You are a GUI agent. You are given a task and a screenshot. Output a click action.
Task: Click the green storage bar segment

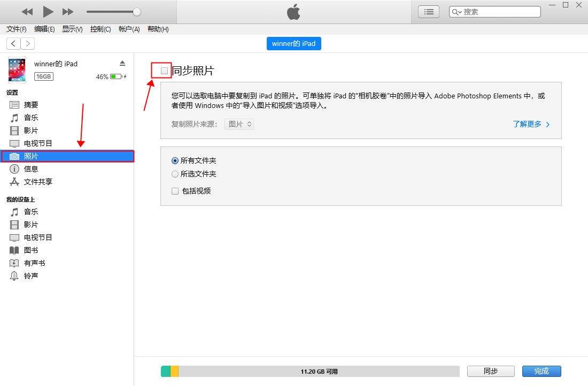point(166,372)
